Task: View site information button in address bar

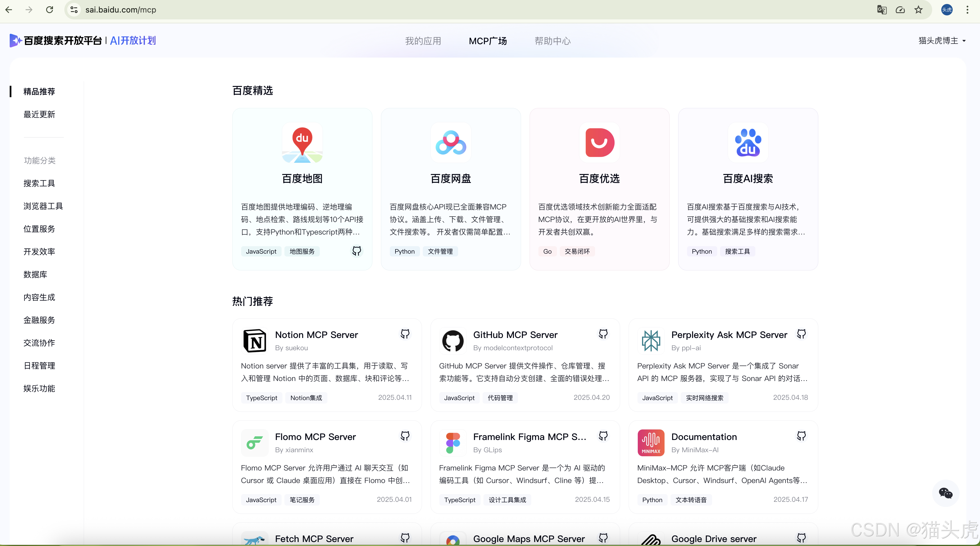Action: 74,10
